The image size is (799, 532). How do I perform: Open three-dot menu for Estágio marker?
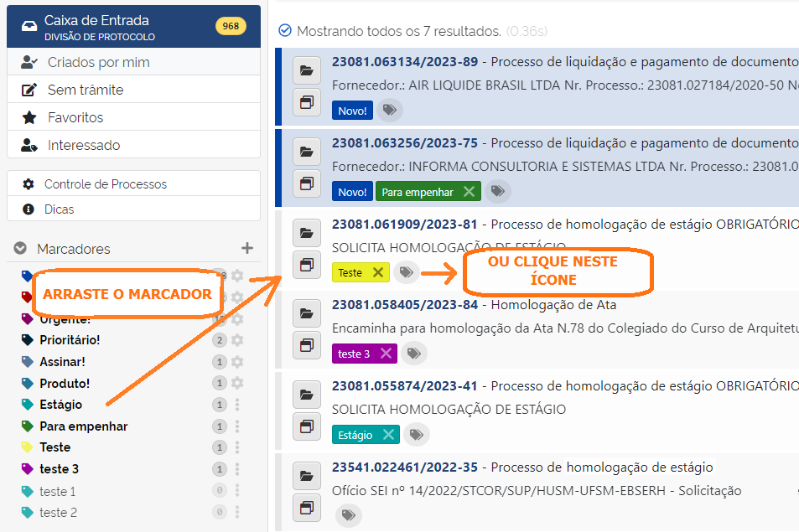point(237,405)
